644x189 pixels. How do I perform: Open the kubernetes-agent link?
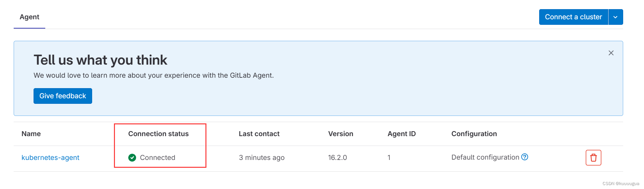click(50, 158)
